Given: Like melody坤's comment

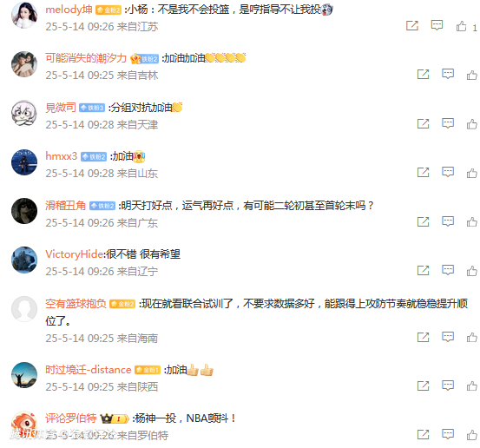Looking at the screenshot, I should [x=461, y=26].
